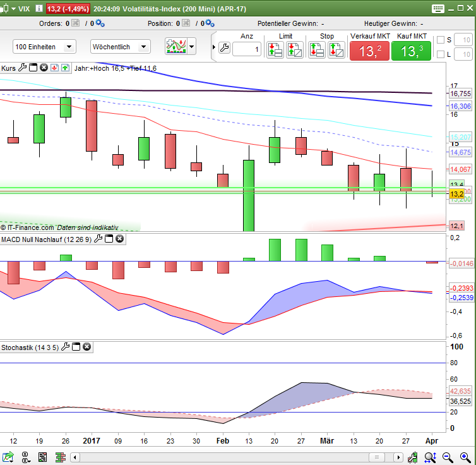Click the 13,2 (-1,49%) price badge
The width and height of the screenshot is (476, 465).
[x=68, y=9]
